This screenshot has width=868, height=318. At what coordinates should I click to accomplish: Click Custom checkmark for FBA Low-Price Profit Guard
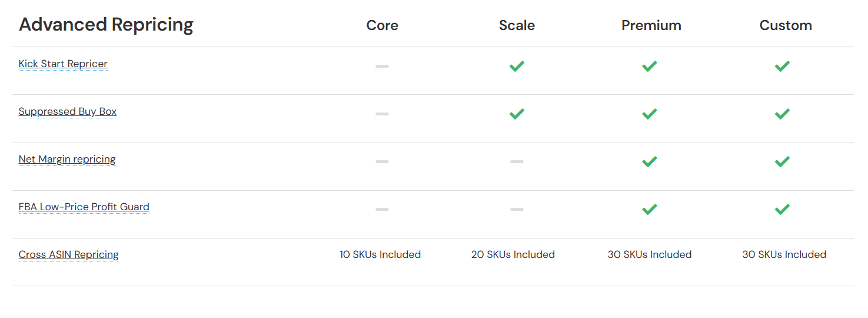pyautogui.click(x=781, y=209)
